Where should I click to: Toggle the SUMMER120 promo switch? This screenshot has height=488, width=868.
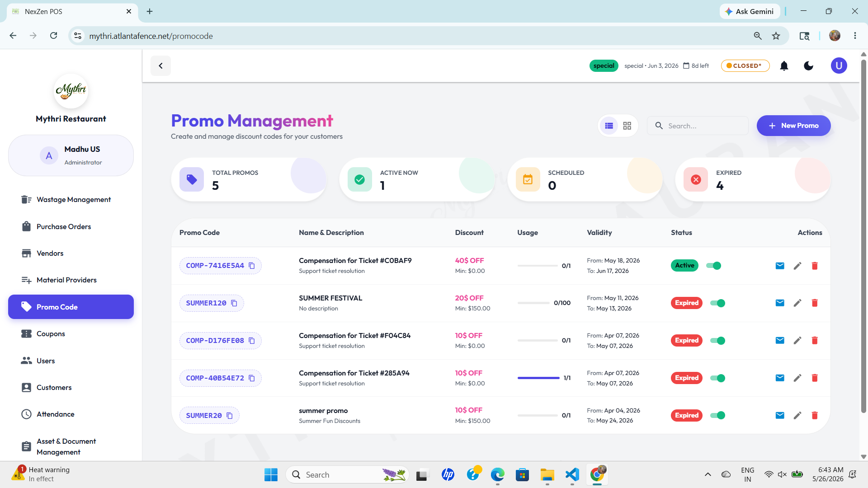click(717, 303)
